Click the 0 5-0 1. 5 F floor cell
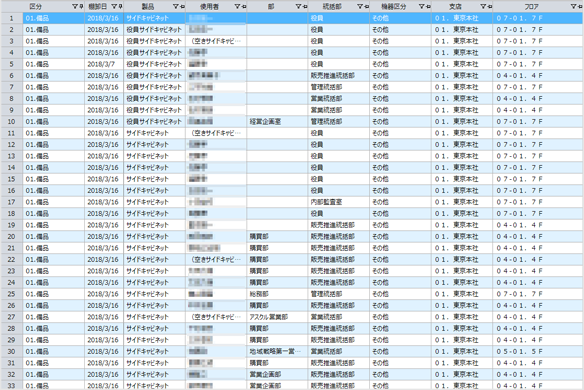This screenshot has height=390, width=584. pyautogui.click(x=538, y=351)
